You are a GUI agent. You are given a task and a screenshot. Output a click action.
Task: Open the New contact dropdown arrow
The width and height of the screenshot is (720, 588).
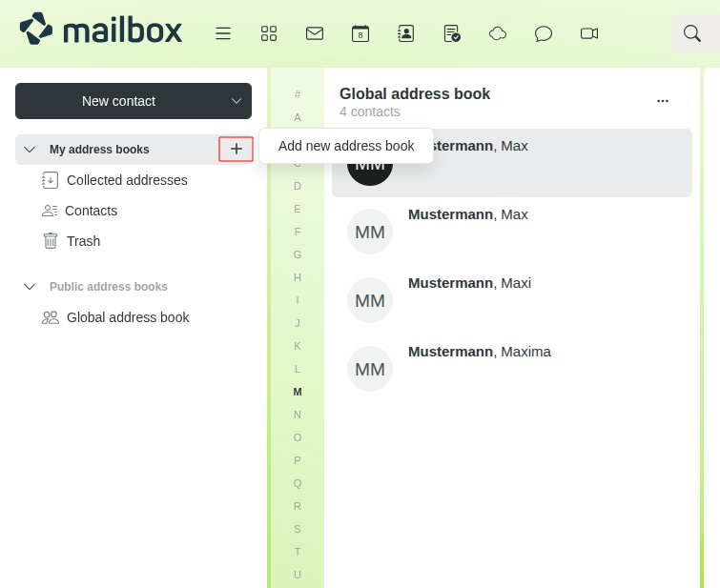coord(237,101)
